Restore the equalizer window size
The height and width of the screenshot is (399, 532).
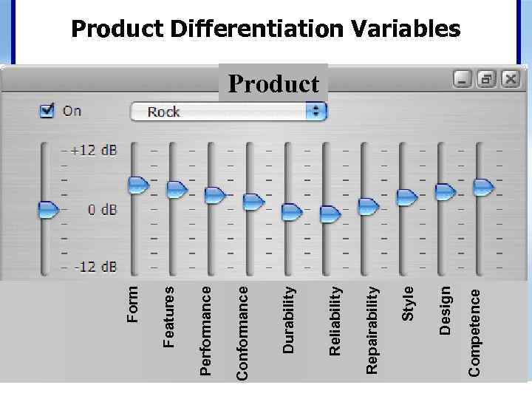tap(486, 79)
